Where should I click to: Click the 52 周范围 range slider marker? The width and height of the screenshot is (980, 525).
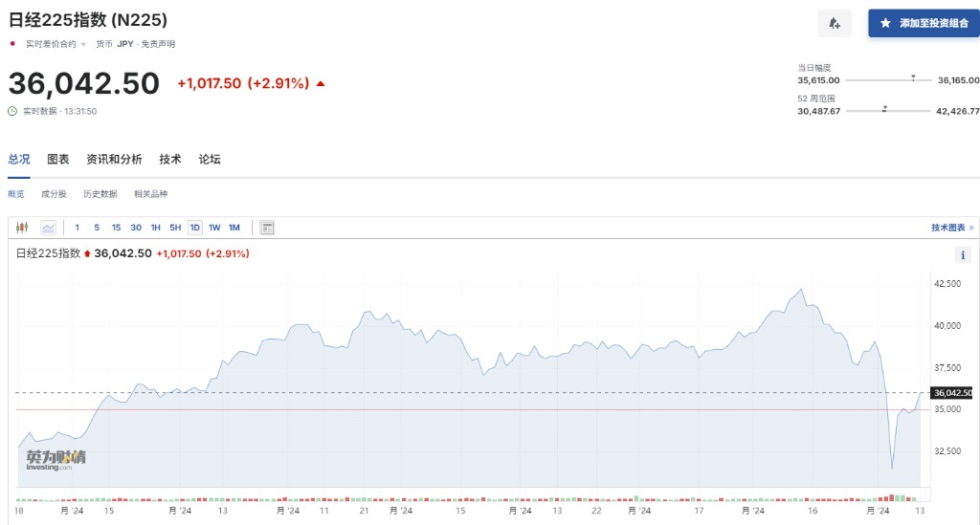884,109
